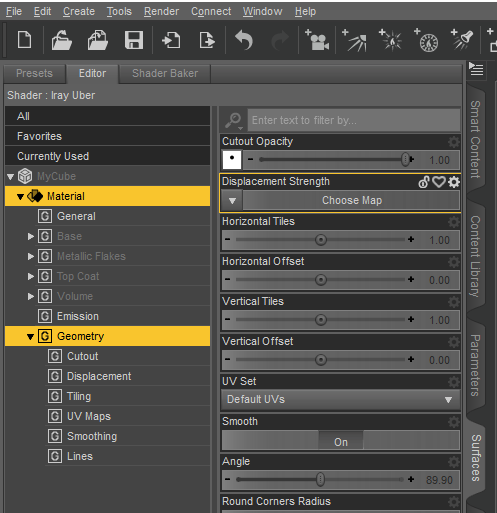Screen dimensions: 497x513
Task: Click the Choose Map button
Action: click(352, 200)
